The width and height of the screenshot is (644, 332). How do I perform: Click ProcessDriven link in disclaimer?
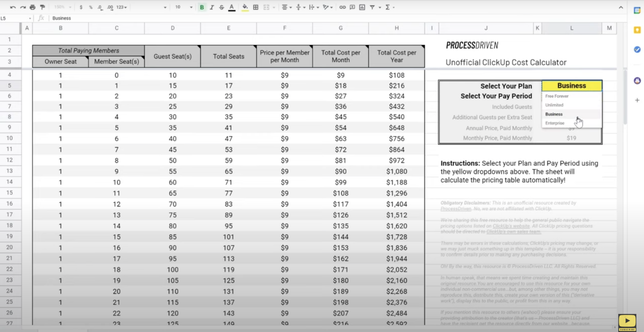pyautogui.click(x=456, y=209)
